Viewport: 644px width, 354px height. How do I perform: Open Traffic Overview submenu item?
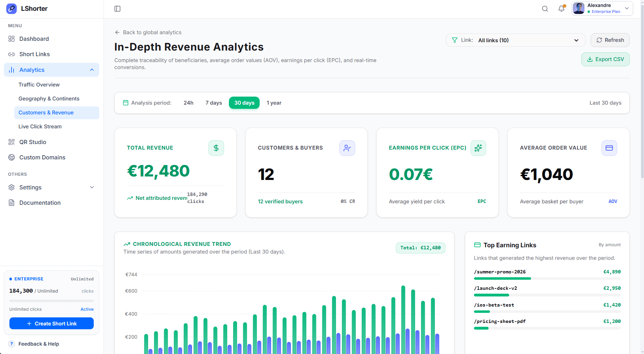click(x=57, y=85)
